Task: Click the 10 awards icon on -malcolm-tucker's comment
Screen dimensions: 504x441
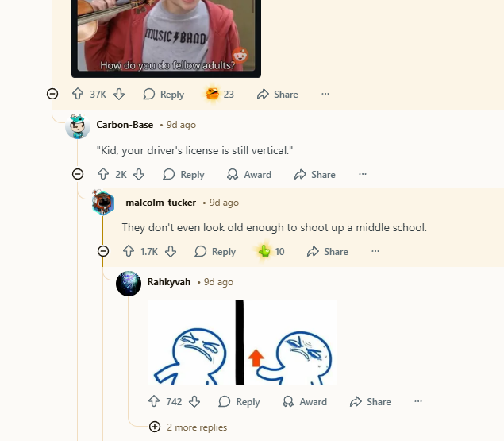Action: tap(265, 251)
